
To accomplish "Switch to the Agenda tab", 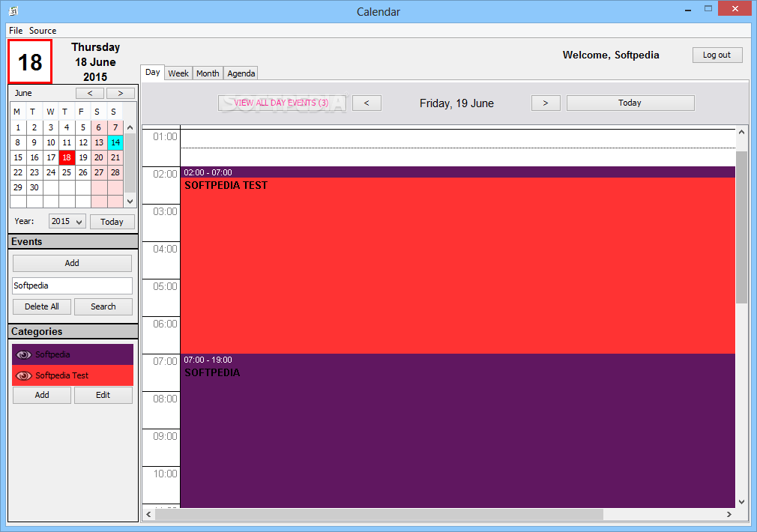I will pyautogui.click(x=241, y=73).
